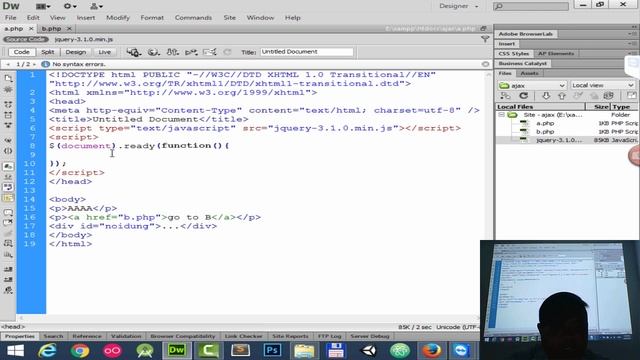Expand the Insert panel
Image resolution: width=640 pixels, height=360 pixels.
507,44
